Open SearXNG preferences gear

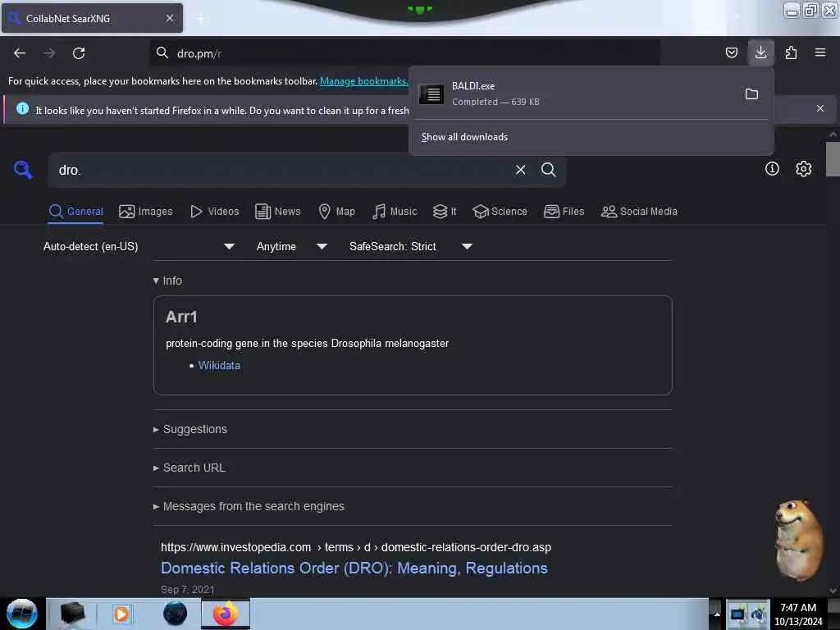pyautogui.click(x=804, y=169)
